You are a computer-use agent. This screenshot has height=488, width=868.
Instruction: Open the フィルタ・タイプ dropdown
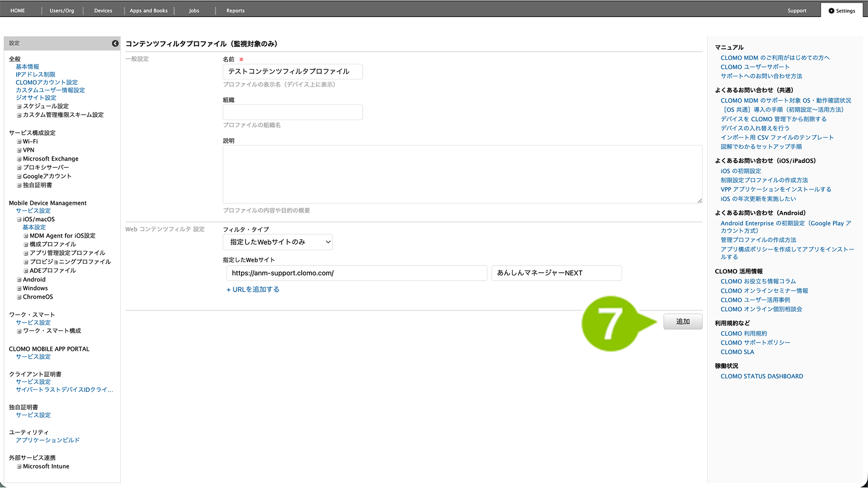[277, 242]
